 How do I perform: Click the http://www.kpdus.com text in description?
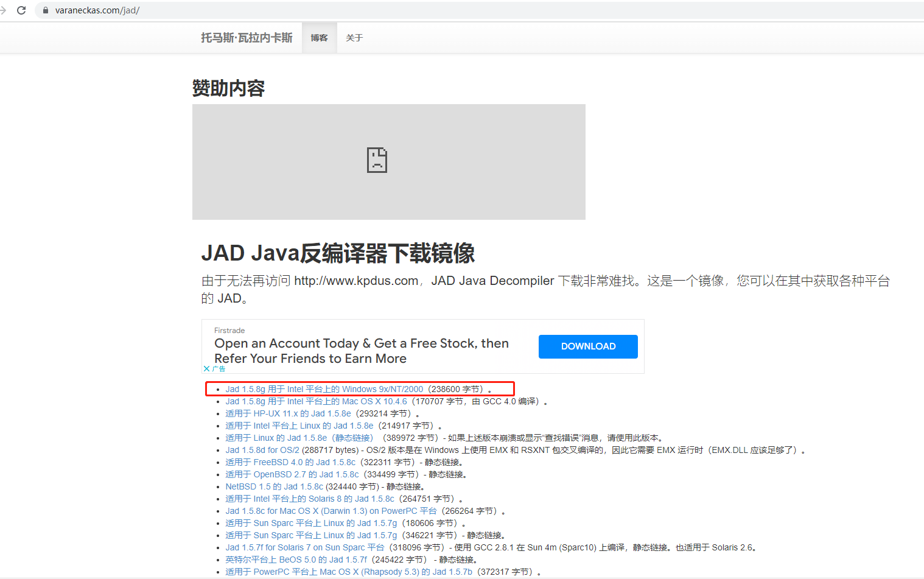(x=356, y=281)
